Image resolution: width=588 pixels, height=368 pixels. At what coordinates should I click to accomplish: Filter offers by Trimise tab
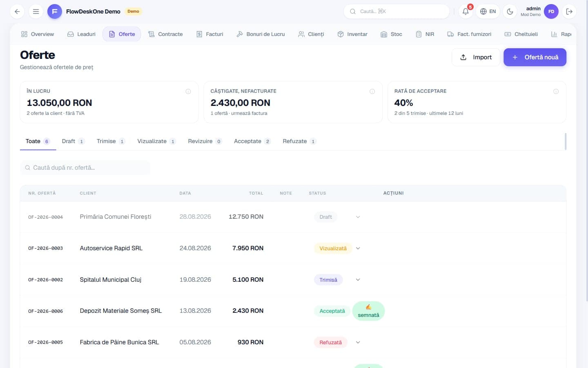pyautogui.click(x=111, y=141)
